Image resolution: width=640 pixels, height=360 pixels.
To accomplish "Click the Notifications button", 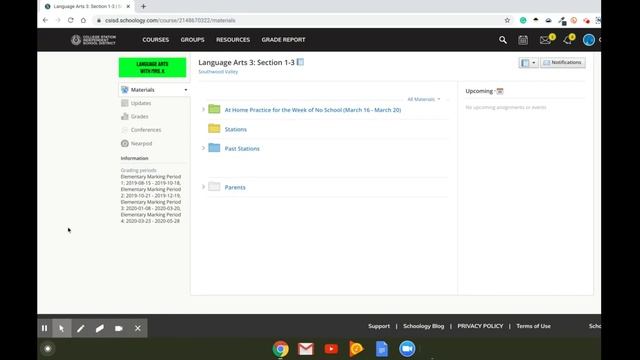I will tap(563, 62).
